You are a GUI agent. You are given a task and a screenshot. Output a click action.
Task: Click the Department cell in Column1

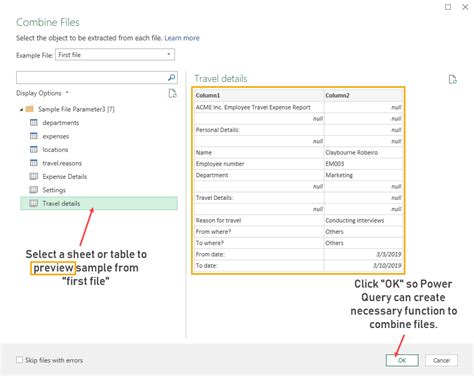pos(259,175)
